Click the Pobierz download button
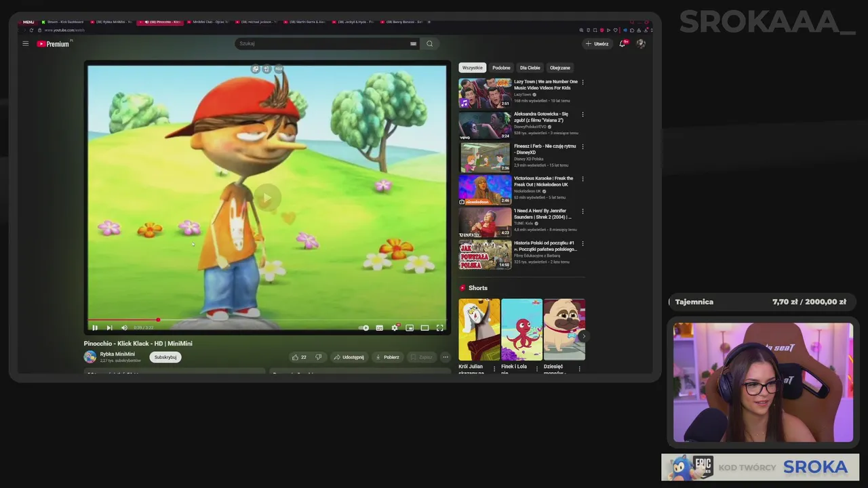 click(387, 357)
